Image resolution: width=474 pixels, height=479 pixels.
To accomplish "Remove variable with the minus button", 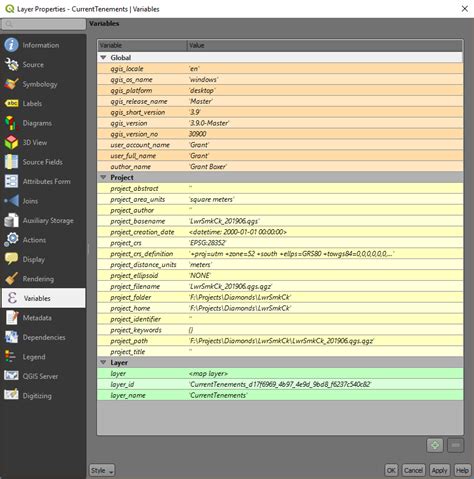I will (456, 445).
